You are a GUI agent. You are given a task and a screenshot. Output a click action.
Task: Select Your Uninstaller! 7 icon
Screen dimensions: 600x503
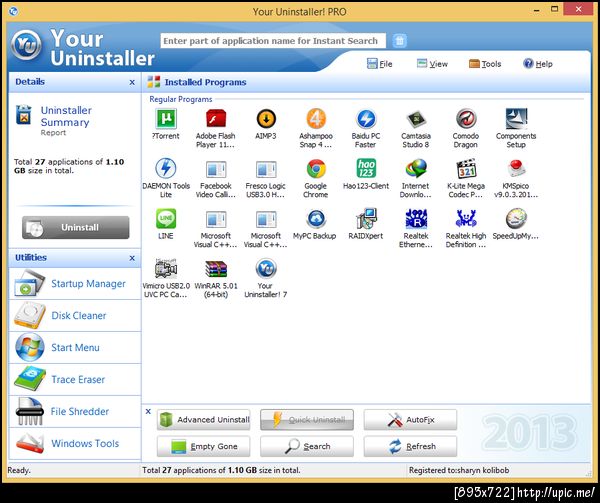tap(266, 269)
